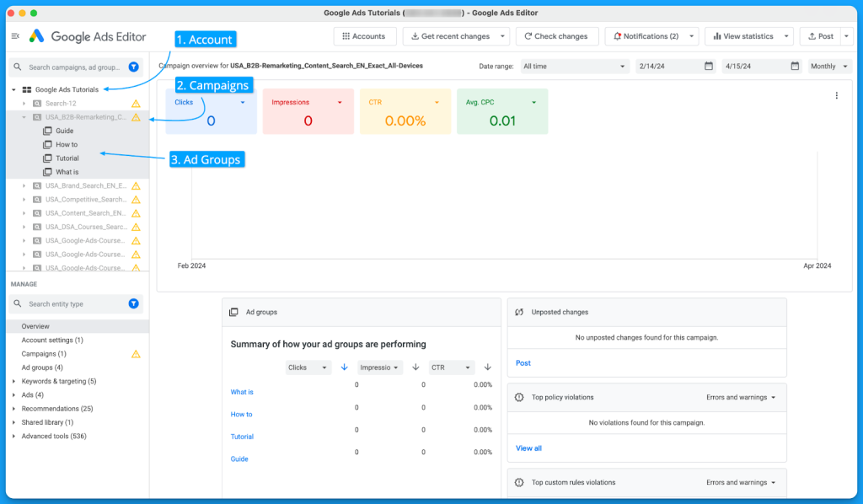Click the Accounts button in the toolbar
The width and height of the screenshot is (863, 504).
pyautogui.click(x=365, y=36)
